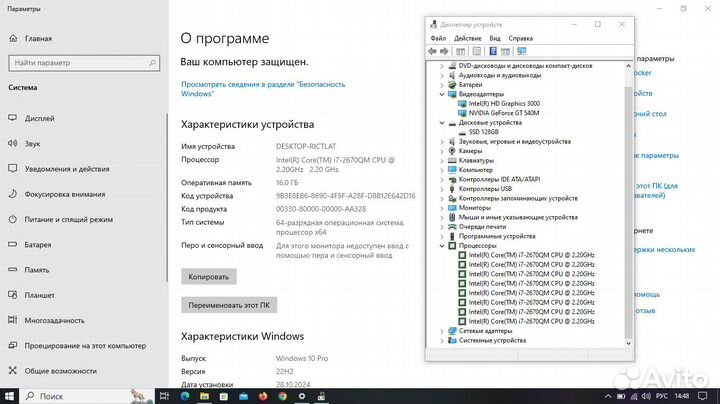This screenshot has height=404, width=720.
Task: Collapse the Дисковые устройства node
Action: 442,123
